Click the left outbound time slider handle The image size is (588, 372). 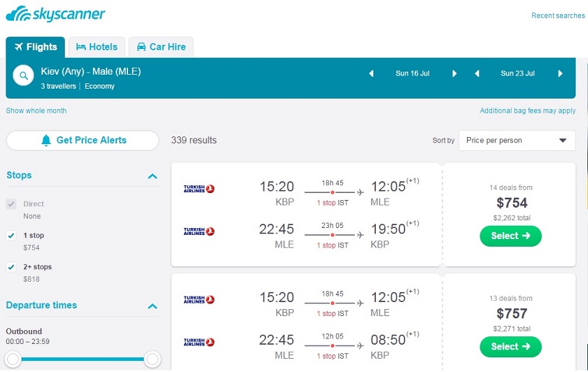(x=13, y=359)
